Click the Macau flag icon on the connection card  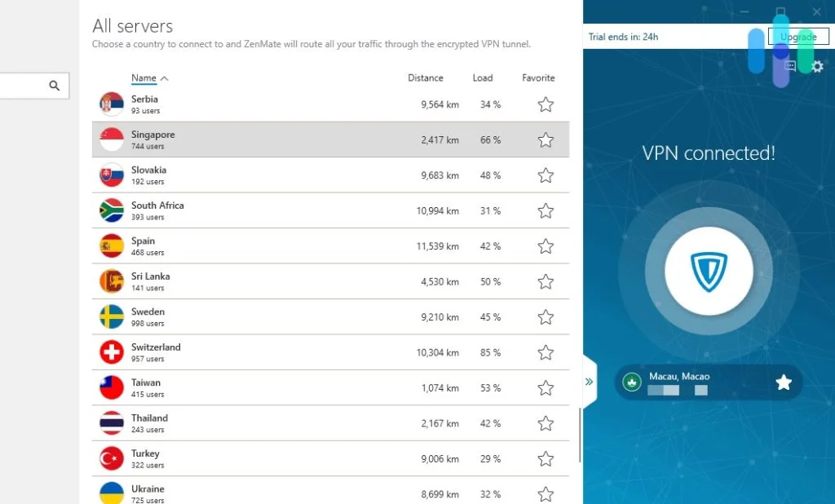coord(631,382)
